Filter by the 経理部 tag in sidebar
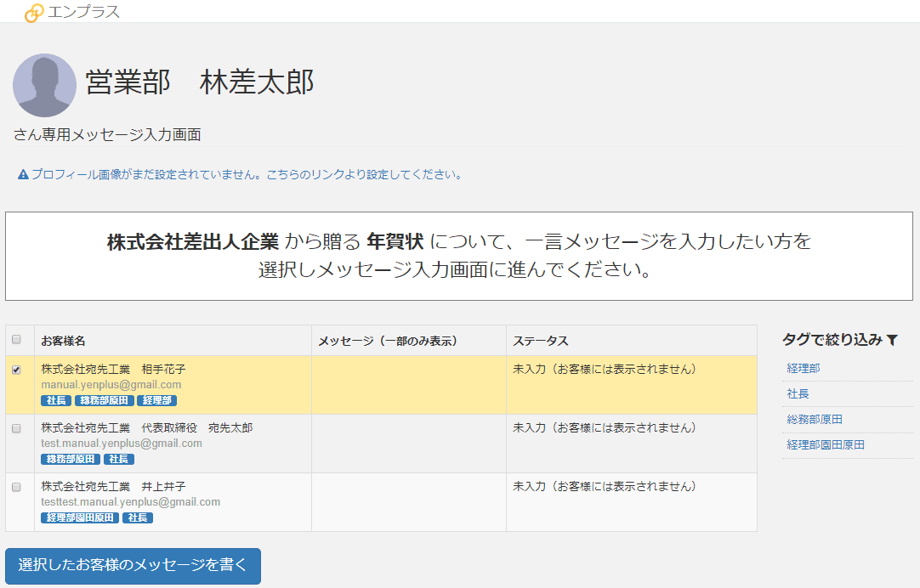The image size is (920, 588). [803, 369]
